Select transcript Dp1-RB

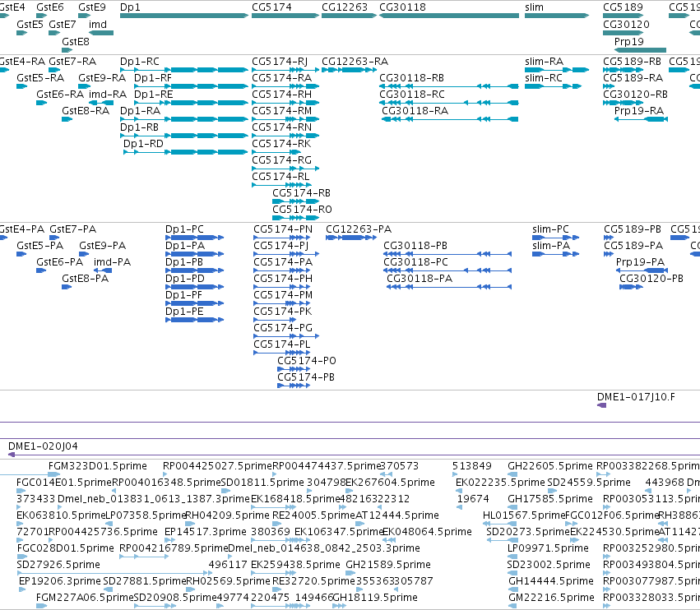(139, 127)
